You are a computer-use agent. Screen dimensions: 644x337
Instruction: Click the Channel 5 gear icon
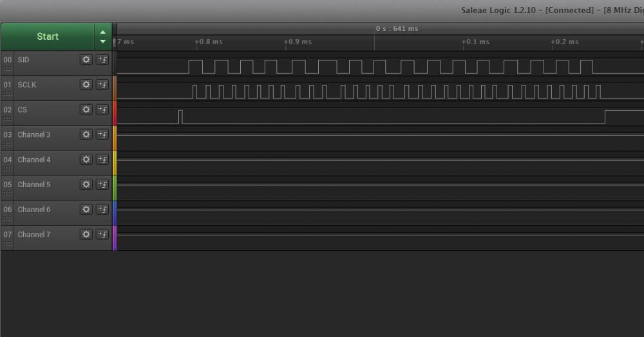pyautogui.click(x=86, y=185)
